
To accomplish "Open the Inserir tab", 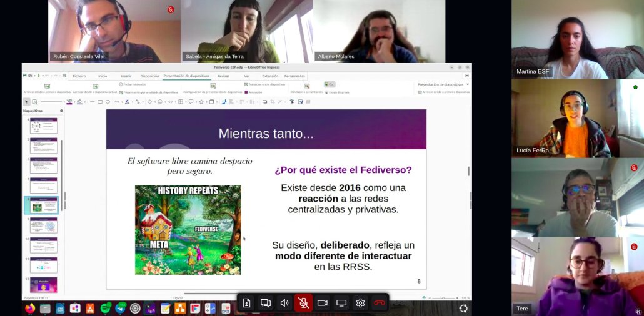I will [126, 76].
